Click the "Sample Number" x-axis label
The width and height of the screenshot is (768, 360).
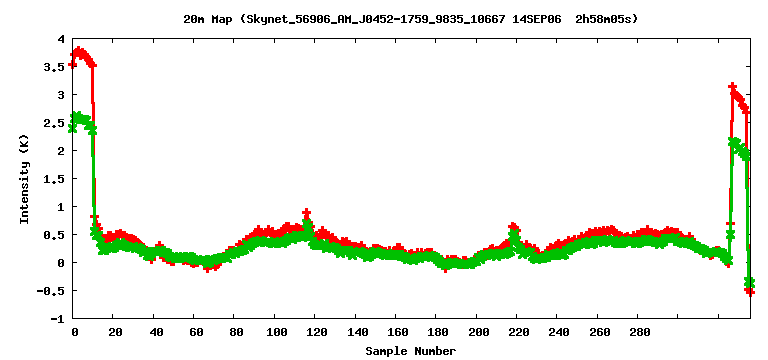410,351
